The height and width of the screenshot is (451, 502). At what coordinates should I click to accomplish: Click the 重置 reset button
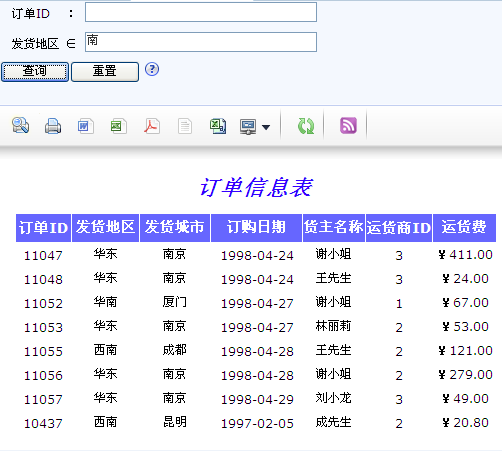pos(105,71)
